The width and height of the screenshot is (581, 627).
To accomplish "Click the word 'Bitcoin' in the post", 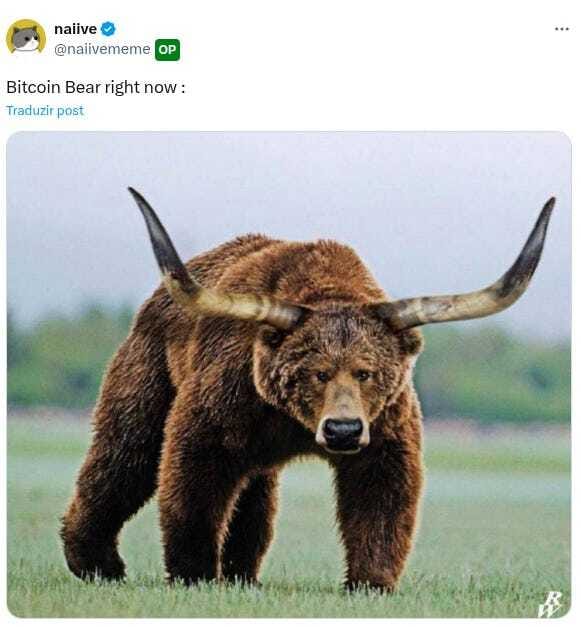I will pyautogui.click(x=33, y=87).
